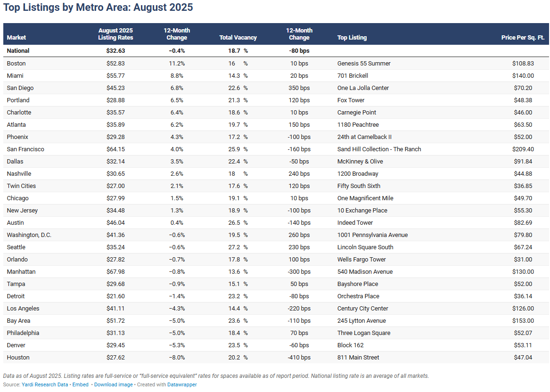Click the 701 Brickell top listing
Image resolution: width=550 pixels, height=392 pixels.
click(353, 76)
